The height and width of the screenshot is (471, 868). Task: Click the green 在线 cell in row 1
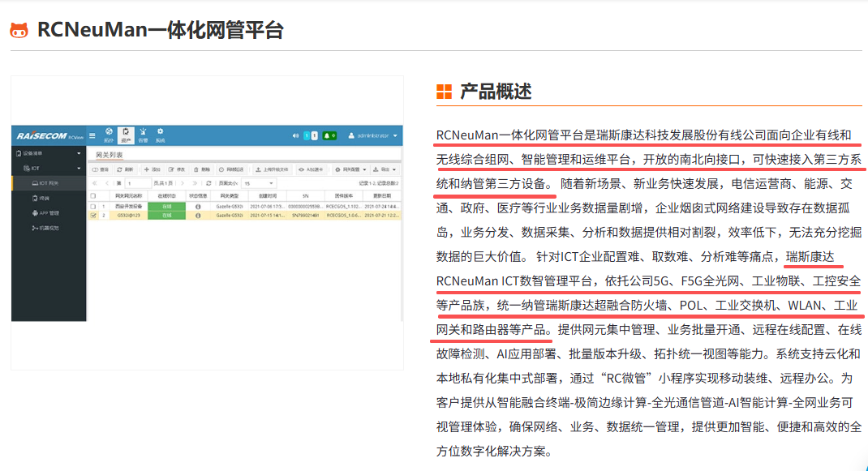(166, 207)
